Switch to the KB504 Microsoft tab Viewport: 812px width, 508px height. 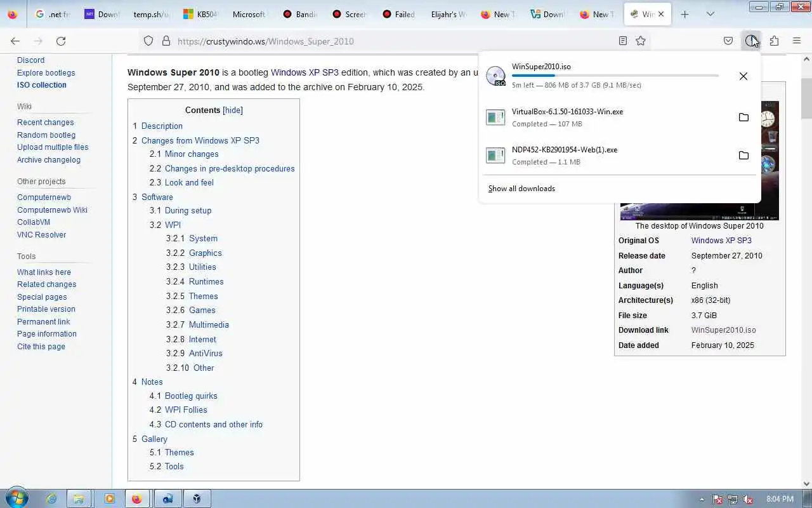200,14
